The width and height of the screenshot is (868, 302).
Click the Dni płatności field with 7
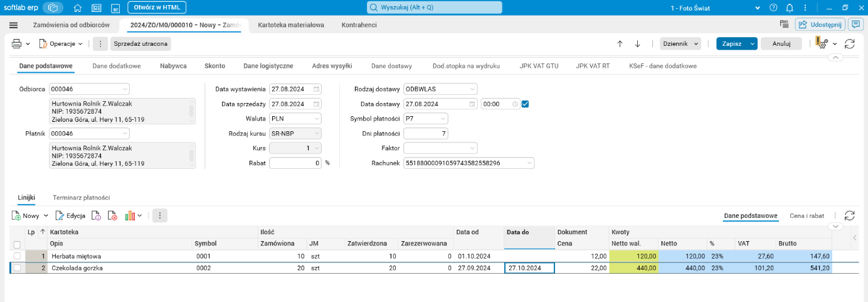[426, 133]
